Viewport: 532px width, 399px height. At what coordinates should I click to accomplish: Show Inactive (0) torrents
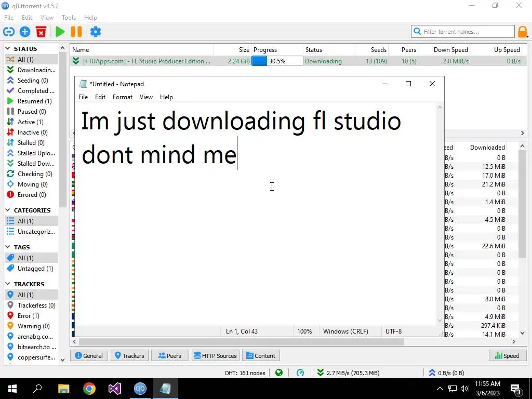coord(31,132)
